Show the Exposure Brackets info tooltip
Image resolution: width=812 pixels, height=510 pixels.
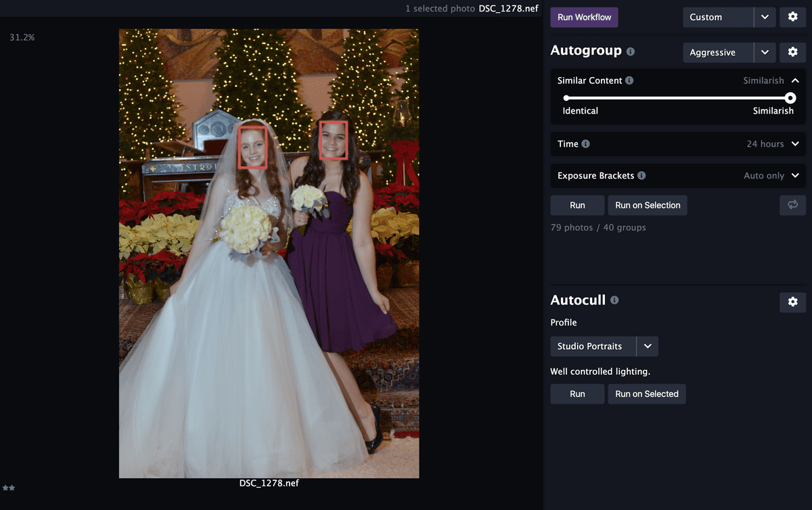(x=641, y=176)
